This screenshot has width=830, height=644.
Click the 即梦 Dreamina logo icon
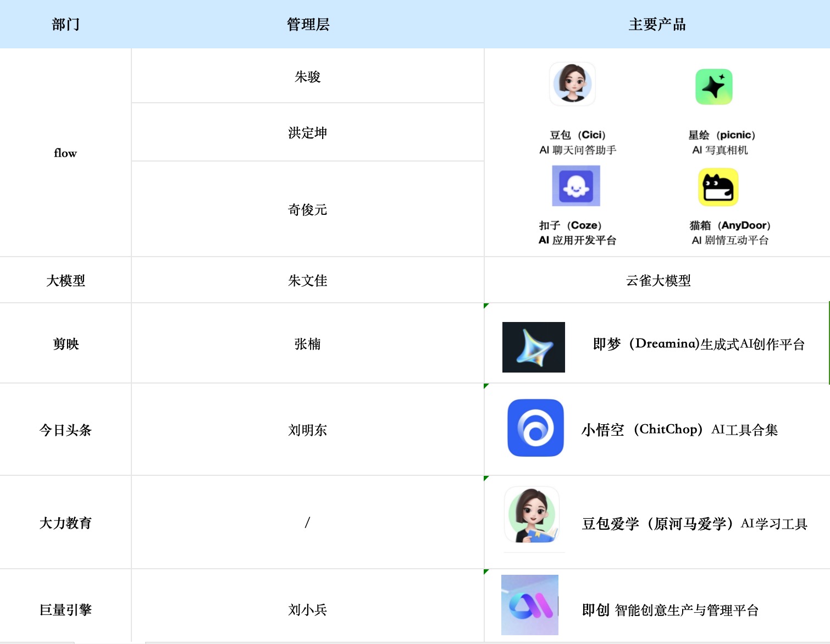(x=534, y=347)
